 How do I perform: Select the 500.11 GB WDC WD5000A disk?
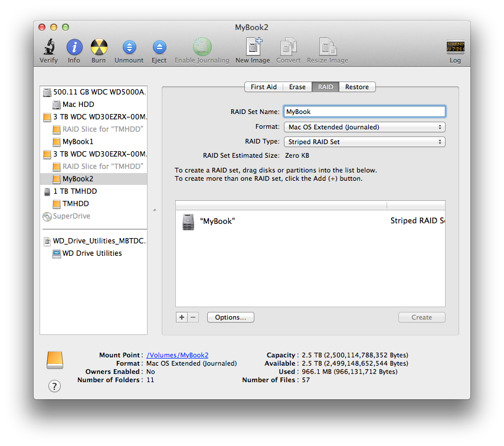pos(94,92)
